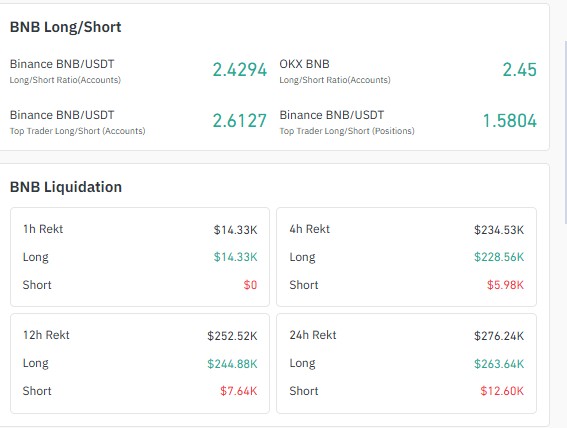Click the 4h long liquidation amount $228.56K

coord(499,257)
